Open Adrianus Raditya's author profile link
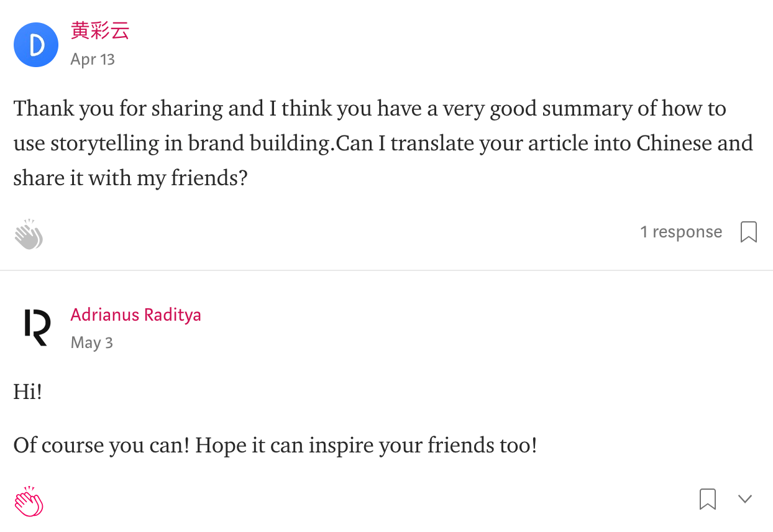This screenshot has height=532, width=773. 135,314
